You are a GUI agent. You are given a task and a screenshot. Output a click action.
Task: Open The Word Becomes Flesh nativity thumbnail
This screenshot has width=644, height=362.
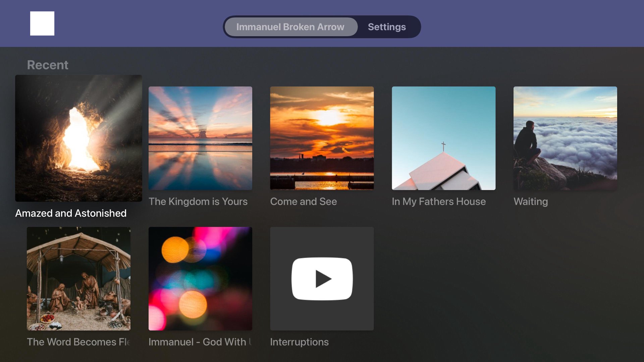pos(78,279)
